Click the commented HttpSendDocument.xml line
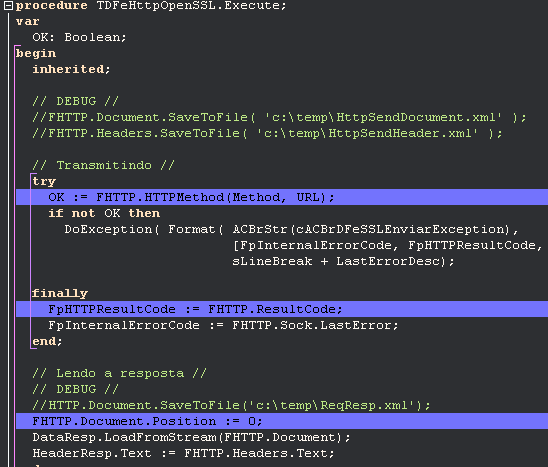The height and width of the screenshot is (467, 548). pos(279,117)
